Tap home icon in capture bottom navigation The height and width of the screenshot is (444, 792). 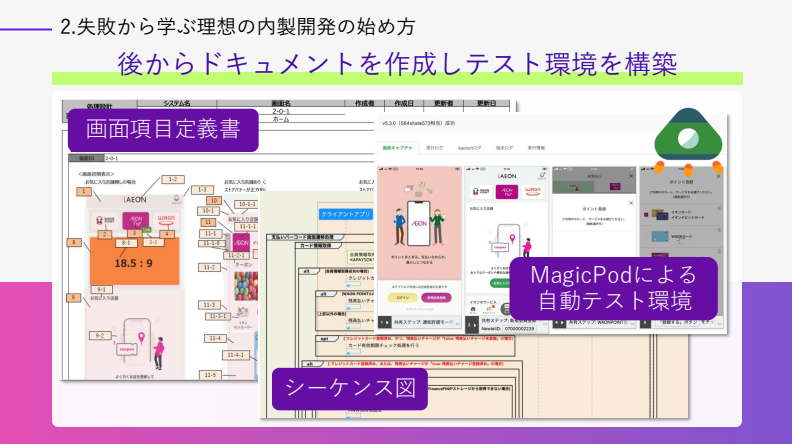pyautogui.click(x=473, y=310)
